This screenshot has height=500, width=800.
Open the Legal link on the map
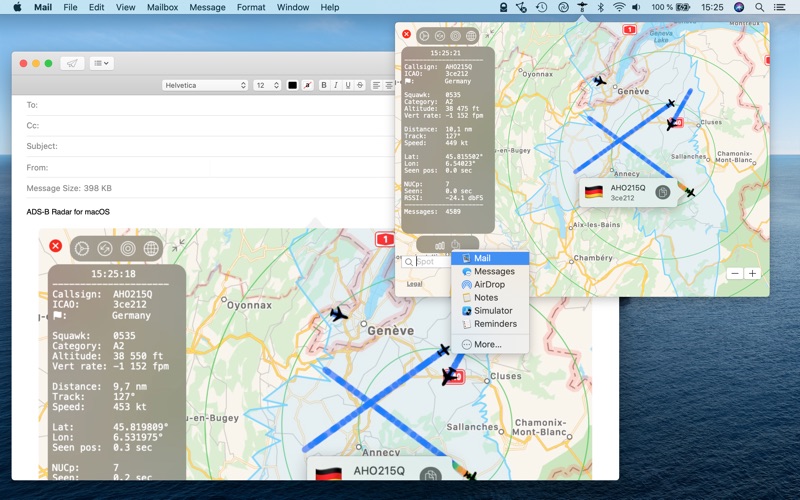coord(414,284)
